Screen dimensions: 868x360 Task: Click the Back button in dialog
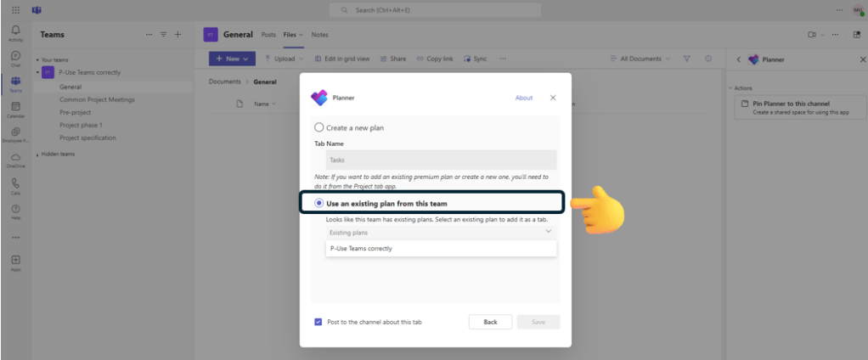tap(490, 322)
